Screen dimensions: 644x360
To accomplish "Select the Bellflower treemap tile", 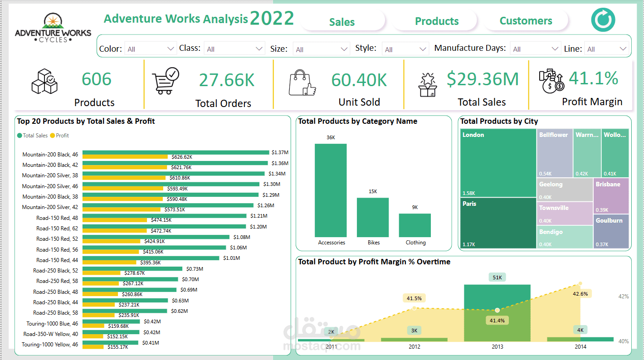I will click(x=555, y=153).
